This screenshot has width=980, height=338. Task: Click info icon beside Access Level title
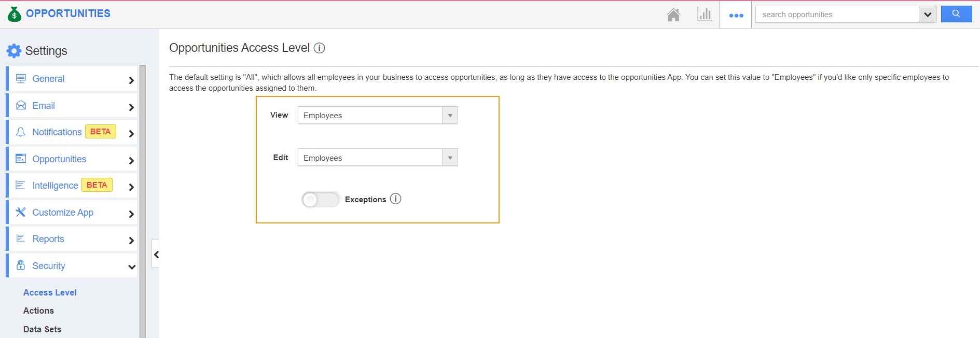tap(320, 48)
